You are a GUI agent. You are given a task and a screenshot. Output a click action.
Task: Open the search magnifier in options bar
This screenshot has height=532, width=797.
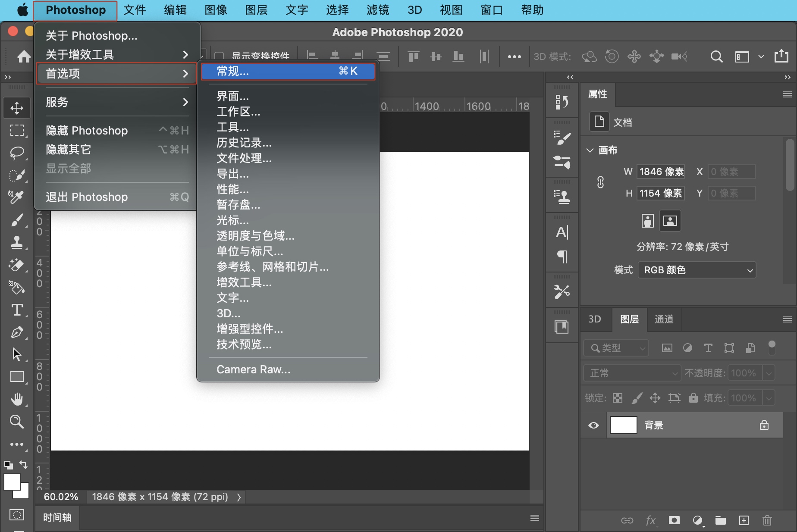(x=716, y=56)
